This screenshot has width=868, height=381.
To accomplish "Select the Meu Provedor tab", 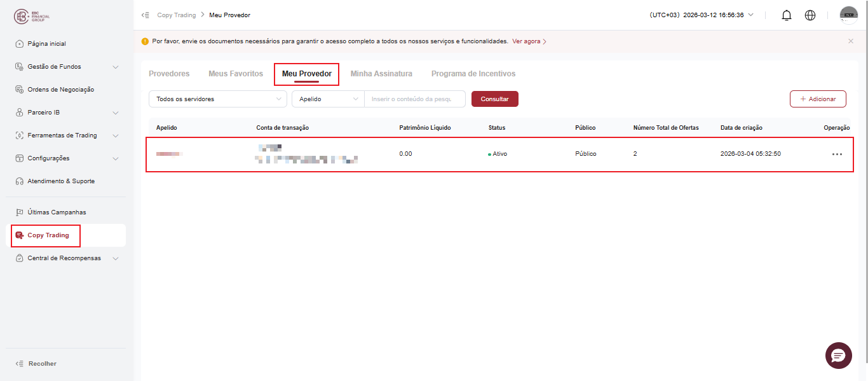I will 307,74.
